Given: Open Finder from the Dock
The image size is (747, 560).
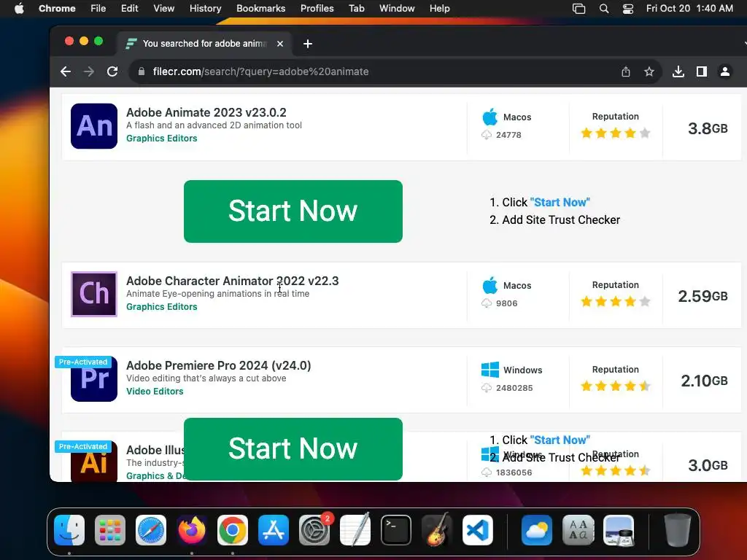Looking at the screenshot, I should point(69,530).
